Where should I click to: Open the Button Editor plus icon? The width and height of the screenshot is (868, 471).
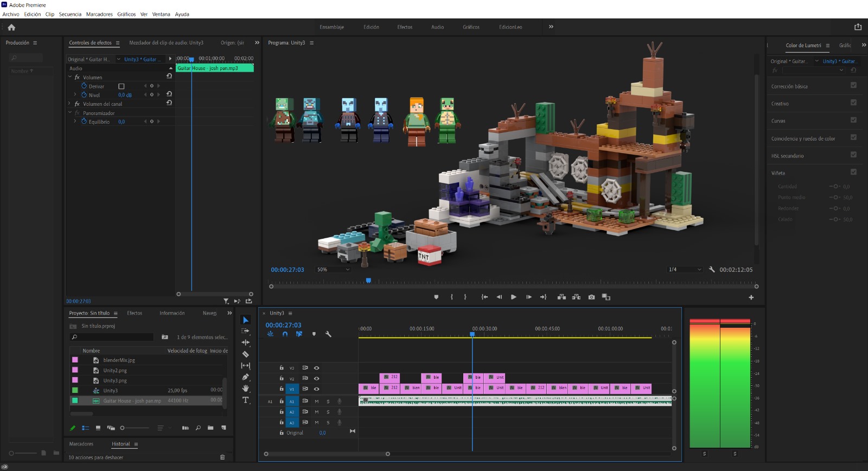(751, 297)
